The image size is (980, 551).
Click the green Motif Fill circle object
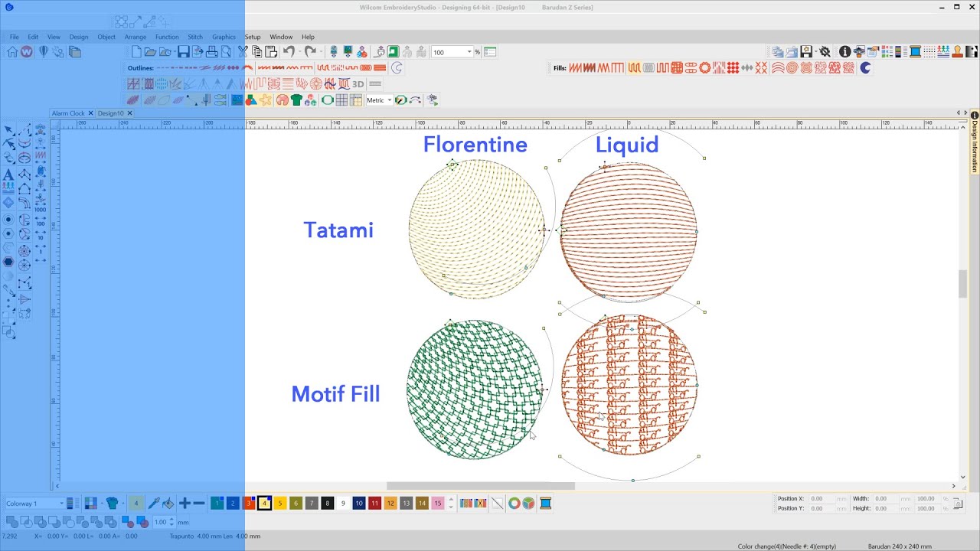[475, 390]
